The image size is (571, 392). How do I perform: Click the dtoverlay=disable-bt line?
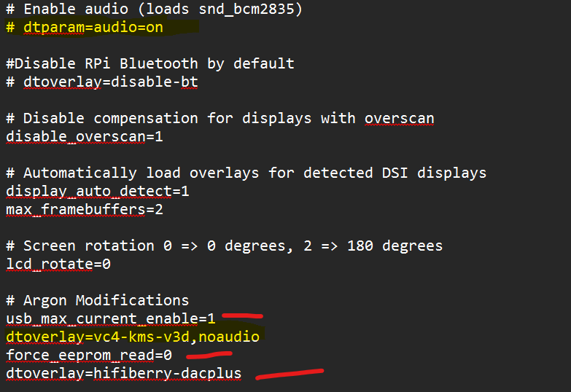102,82
